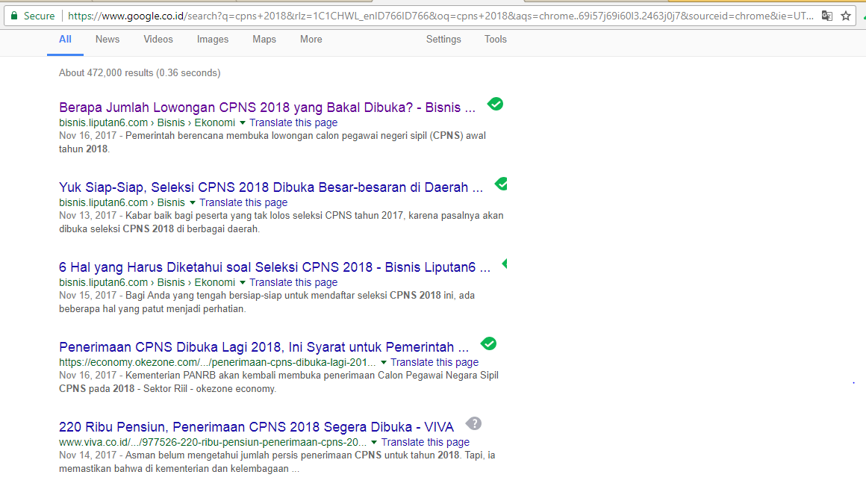Translate the Yuk Siap-Siap result page
Screen dimensions: 866x504
click(243, 203)
